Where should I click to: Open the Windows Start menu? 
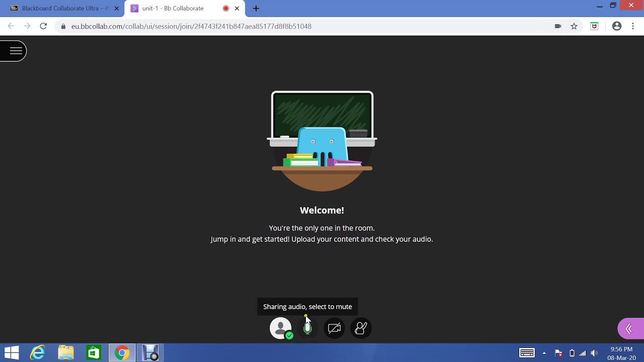click(12, 353)
